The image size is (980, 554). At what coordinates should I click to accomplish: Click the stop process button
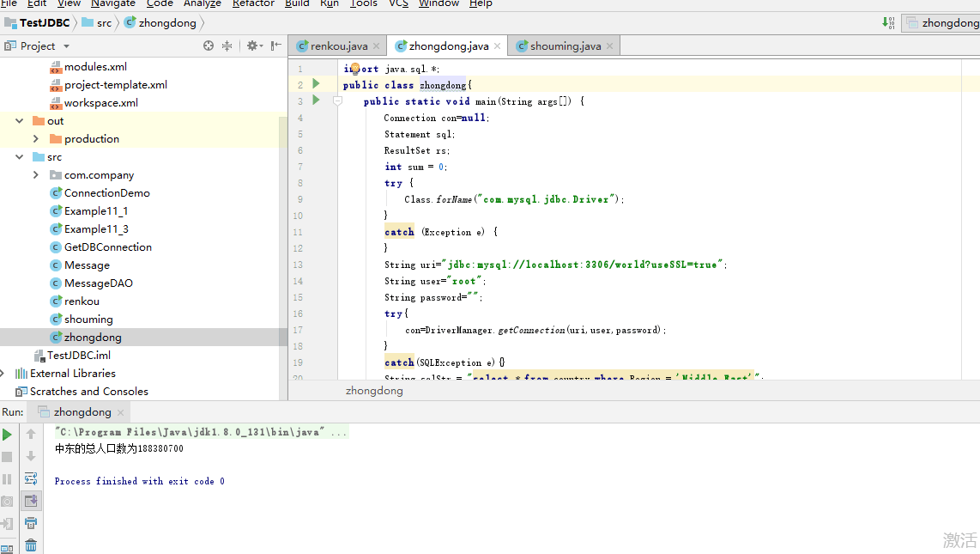(x=7, y=457)
